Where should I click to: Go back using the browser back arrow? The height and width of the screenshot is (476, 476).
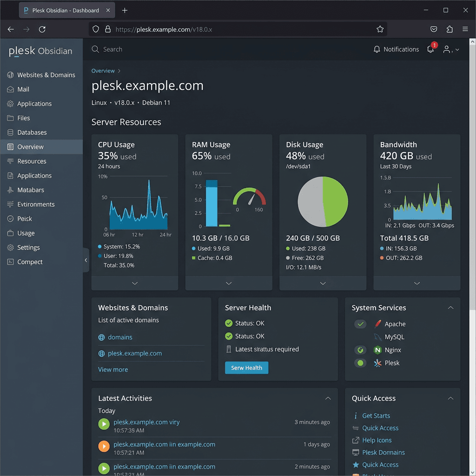pos(11,29)
